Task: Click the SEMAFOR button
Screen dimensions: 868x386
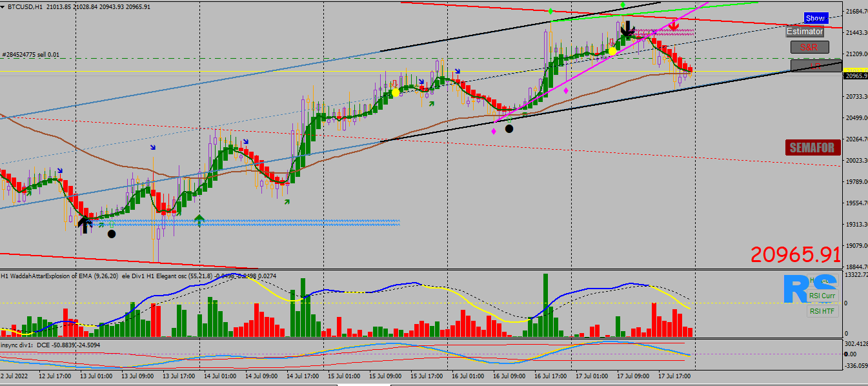Action: [x=812, y=148]
